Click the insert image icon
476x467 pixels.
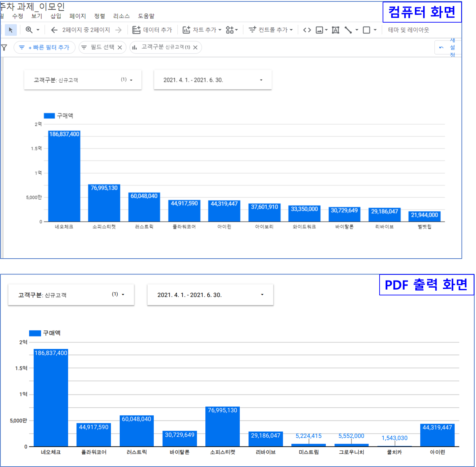(x=319, y=30)
